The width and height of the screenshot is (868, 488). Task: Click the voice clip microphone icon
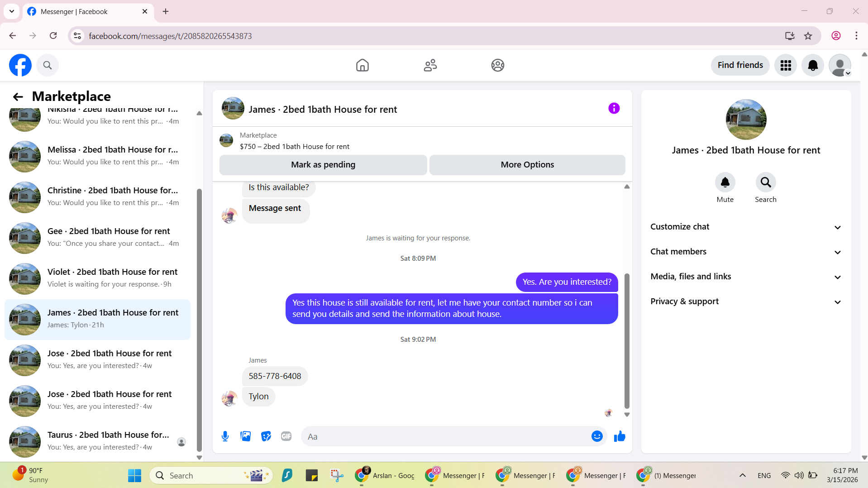click(225, 436)
